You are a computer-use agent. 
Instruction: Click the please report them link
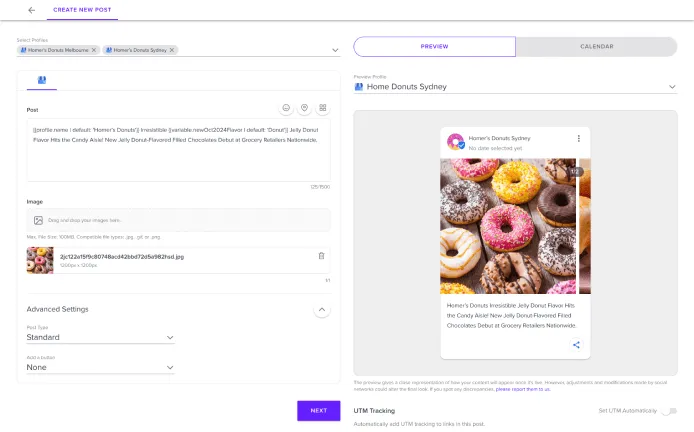[x=523, y=390]
